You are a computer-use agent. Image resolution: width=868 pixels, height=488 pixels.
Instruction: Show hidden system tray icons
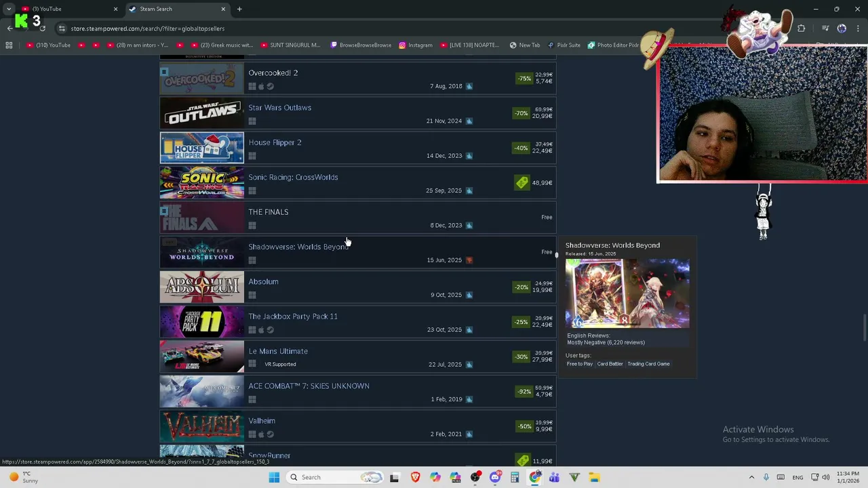pos(751,477)
